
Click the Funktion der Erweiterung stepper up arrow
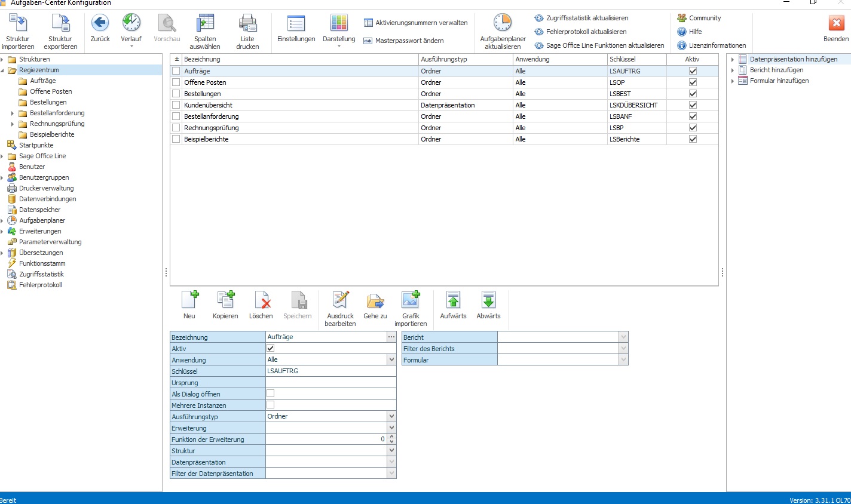coord(391,437)
